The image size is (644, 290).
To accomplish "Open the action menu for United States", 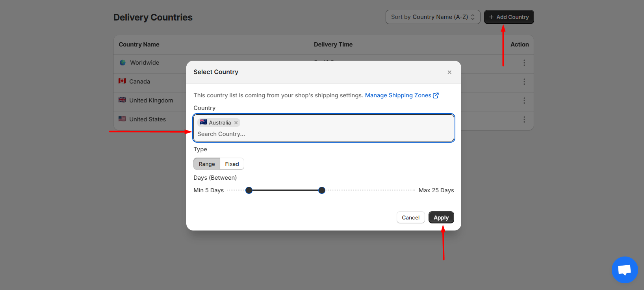I will click(x=524, y=119).
